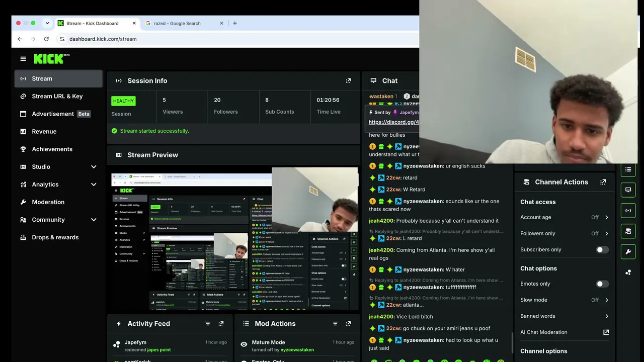Go back with the browser back arrow
The width and height of the screenshot is (644, 362).
point(20,39)
